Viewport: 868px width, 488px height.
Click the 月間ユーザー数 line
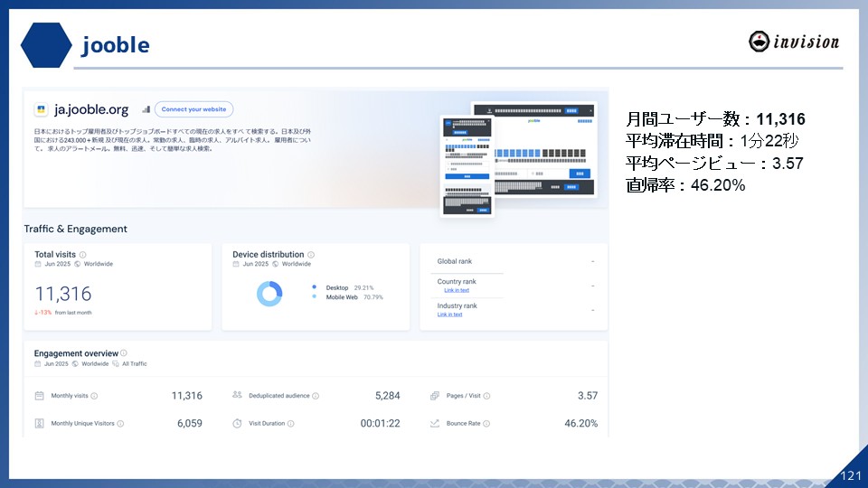click(x=715, y=119)
